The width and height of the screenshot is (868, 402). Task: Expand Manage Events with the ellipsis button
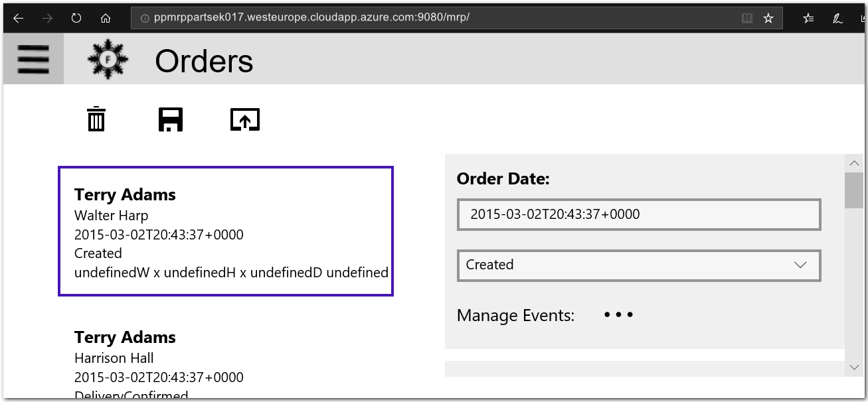(x=618, y=315)
